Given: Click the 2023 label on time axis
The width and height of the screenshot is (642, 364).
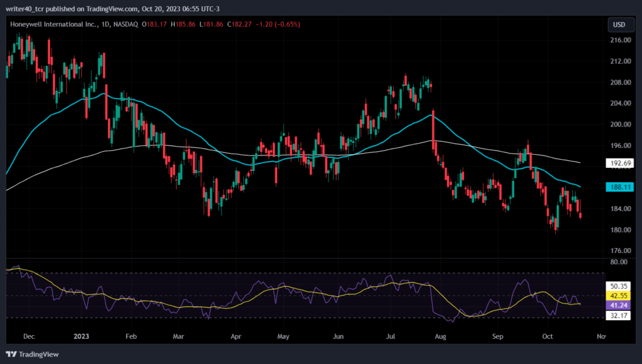Looking at the screenshot, I should pyautogui.click(x=81, y=336).
